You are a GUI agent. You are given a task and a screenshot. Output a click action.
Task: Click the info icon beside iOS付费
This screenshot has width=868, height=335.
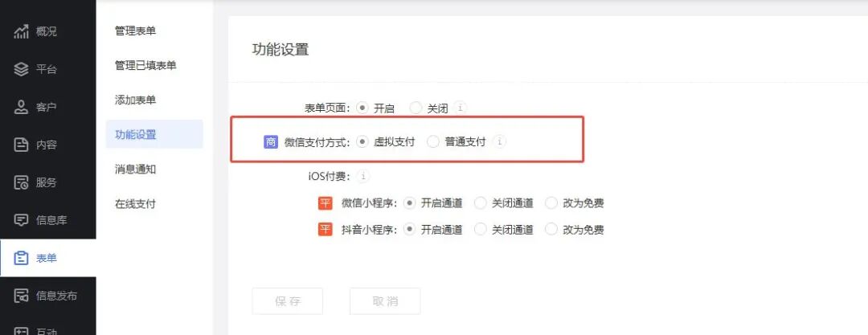click(x=363, y=177)
